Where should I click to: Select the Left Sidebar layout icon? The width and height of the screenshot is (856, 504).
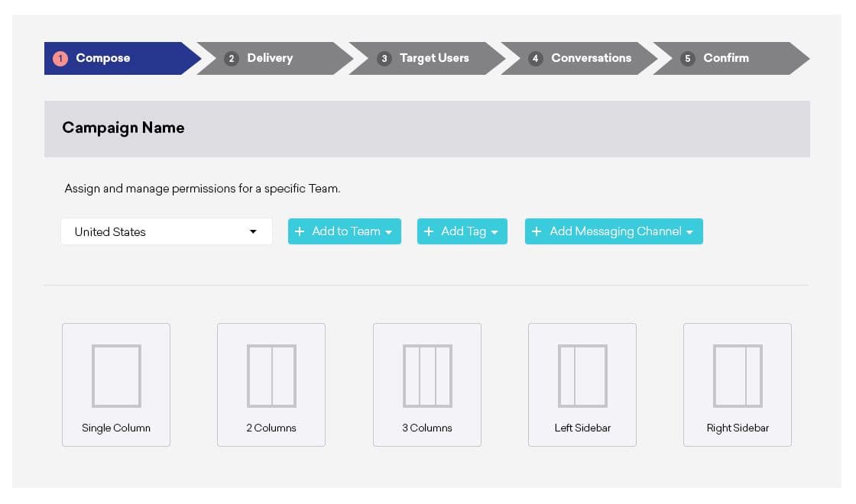(582, 376)
